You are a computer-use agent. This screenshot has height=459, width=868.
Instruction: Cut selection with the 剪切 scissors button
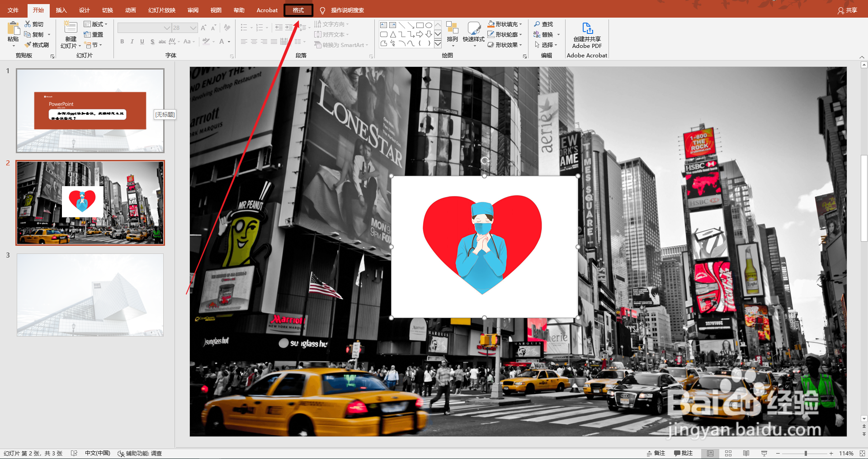click(x=34, y=24)
